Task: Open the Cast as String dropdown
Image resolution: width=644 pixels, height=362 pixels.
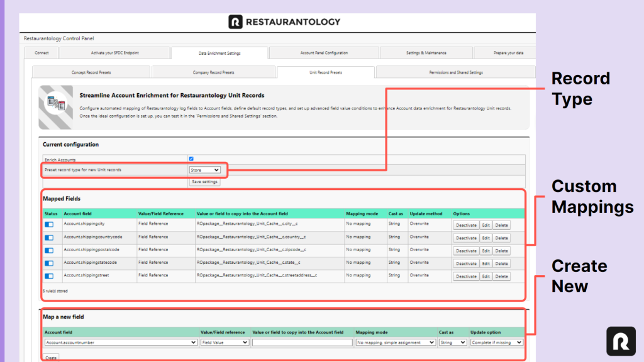Action: (453, 342)
